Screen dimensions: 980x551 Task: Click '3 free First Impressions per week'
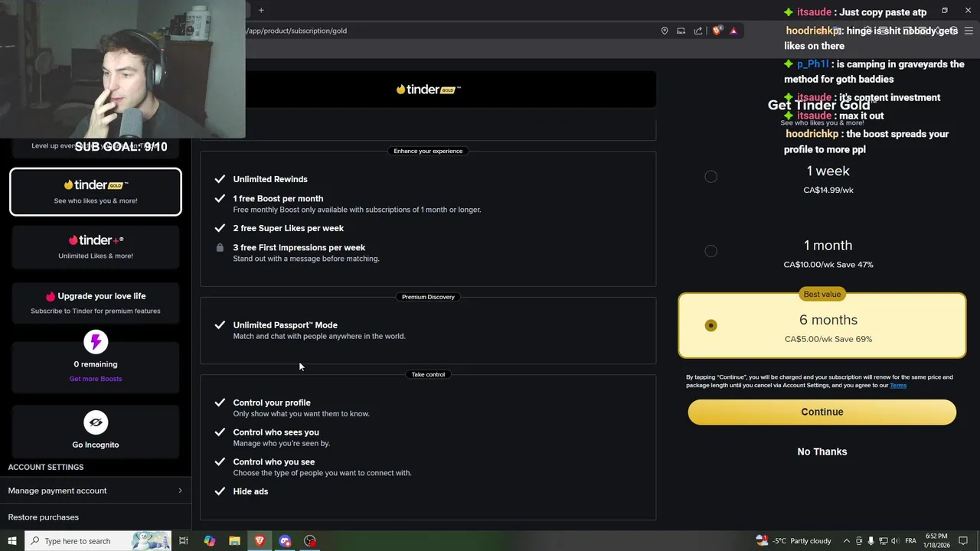point(299,248)
